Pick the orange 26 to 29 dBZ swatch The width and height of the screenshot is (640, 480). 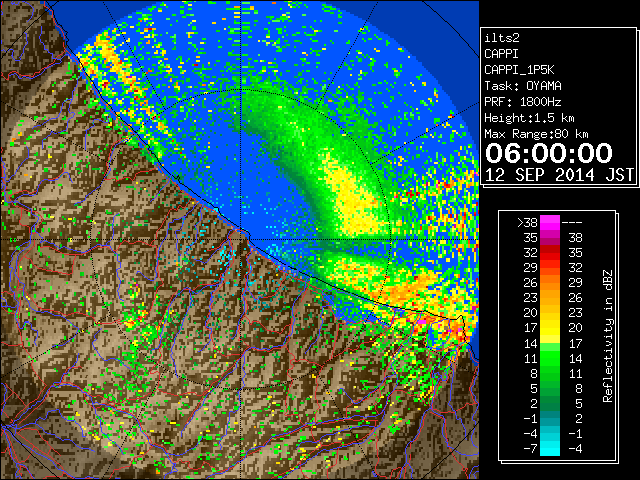550,283
